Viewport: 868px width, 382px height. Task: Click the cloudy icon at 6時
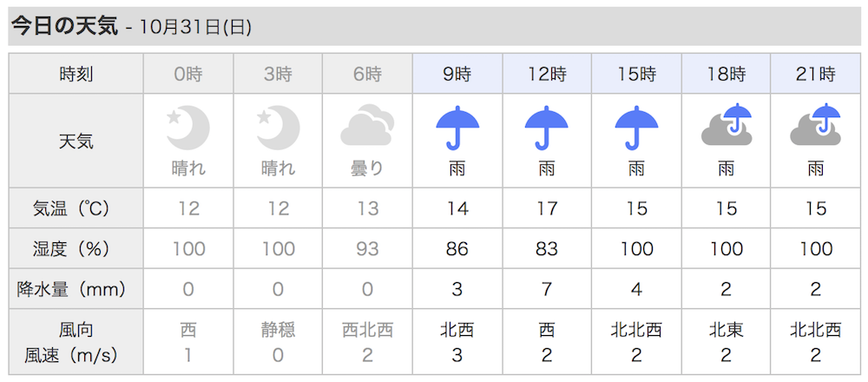367,125
